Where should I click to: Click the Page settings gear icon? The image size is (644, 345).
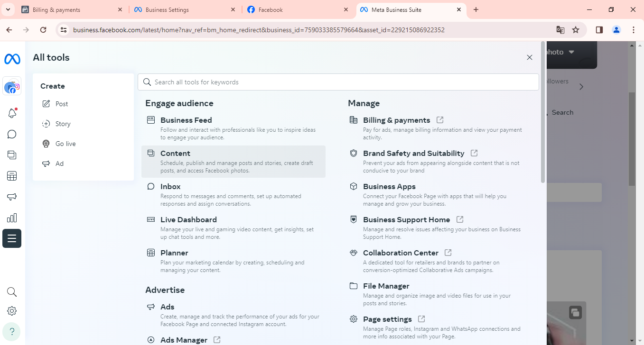coord(354,319)
